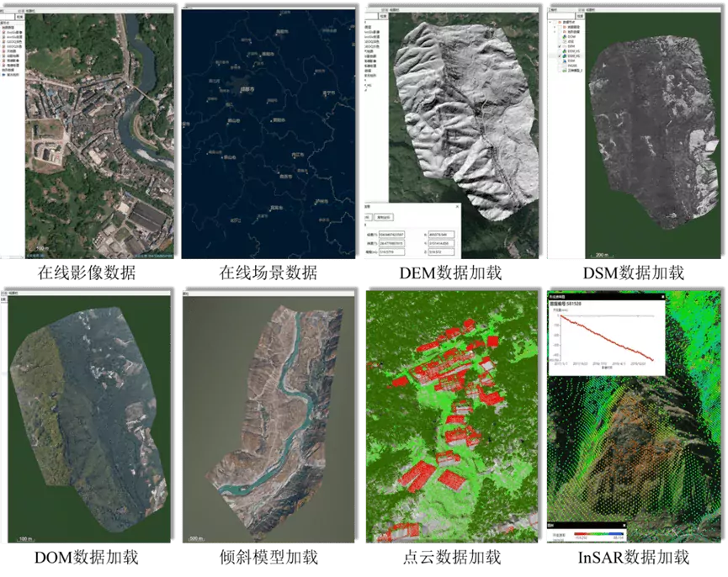This screenshot has width=728, height=577.
Task: Close the deformation curve chart window
Action: tap(662, 297)
